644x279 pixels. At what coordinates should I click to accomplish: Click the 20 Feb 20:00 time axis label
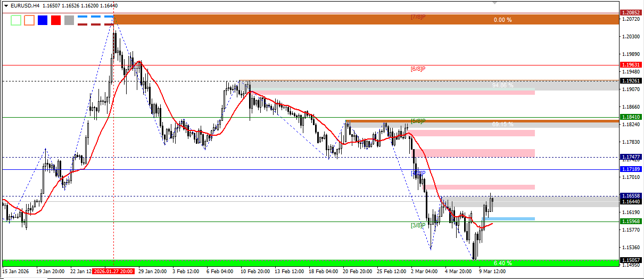point(358,272)
